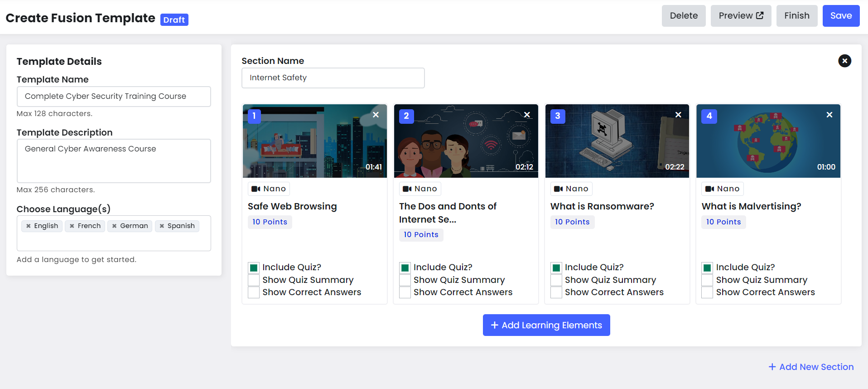Enable Show Correct Answers for Dos and Donts card
868x389 pixels.
(405, 292)
